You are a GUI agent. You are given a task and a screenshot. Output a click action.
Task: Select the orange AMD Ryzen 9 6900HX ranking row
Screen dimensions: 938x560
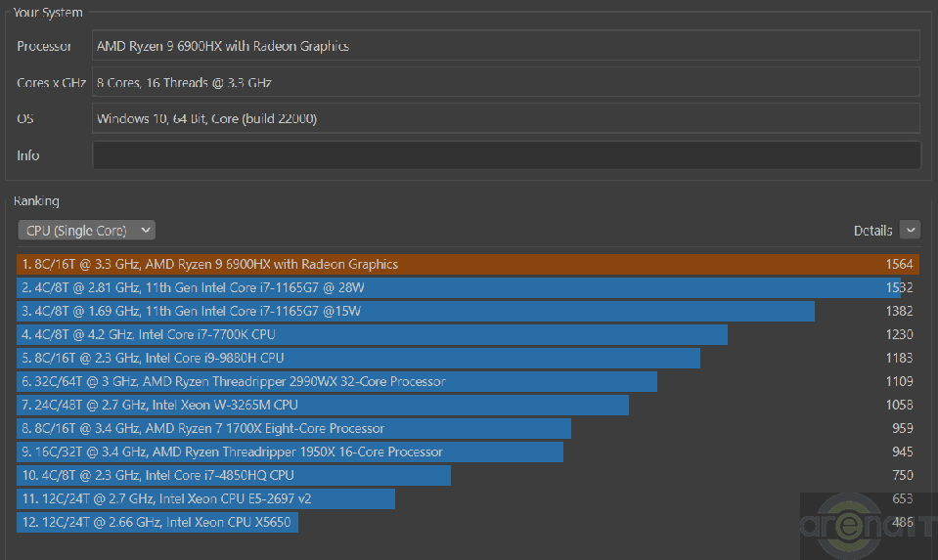tap(468, 264)
